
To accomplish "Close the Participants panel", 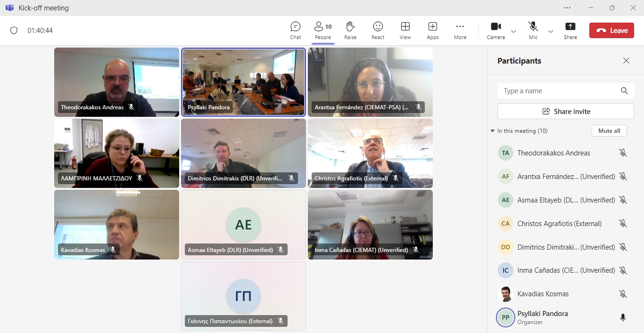I will (x=626, y=60).
